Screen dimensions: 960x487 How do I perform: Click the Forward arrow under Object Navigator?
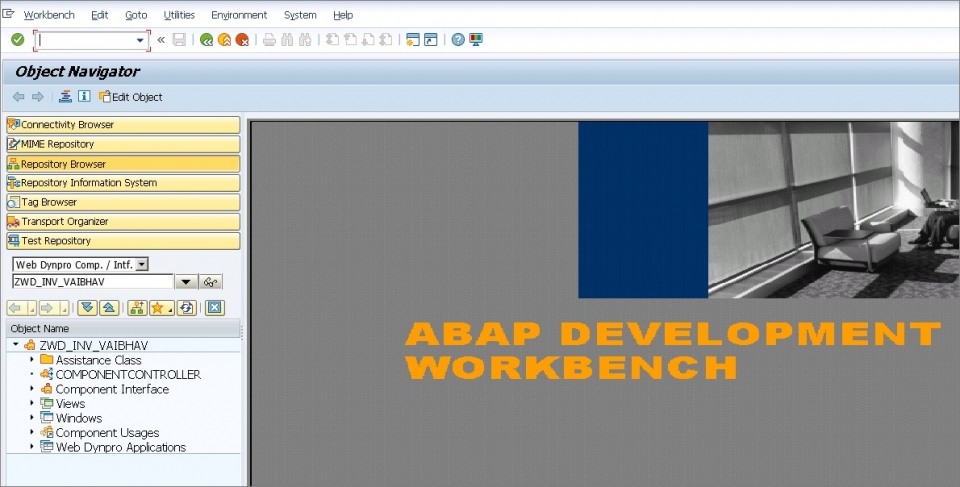click(x=38, y=97)
